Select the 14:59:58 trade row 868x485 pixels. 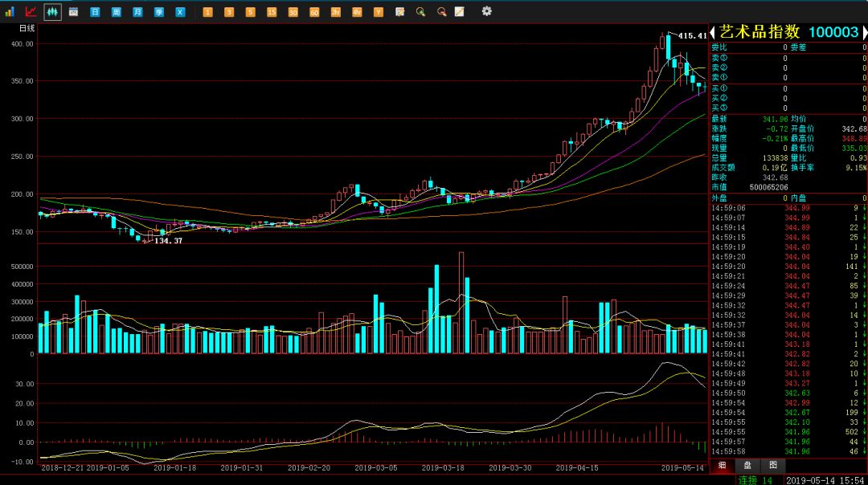[788, 452]
